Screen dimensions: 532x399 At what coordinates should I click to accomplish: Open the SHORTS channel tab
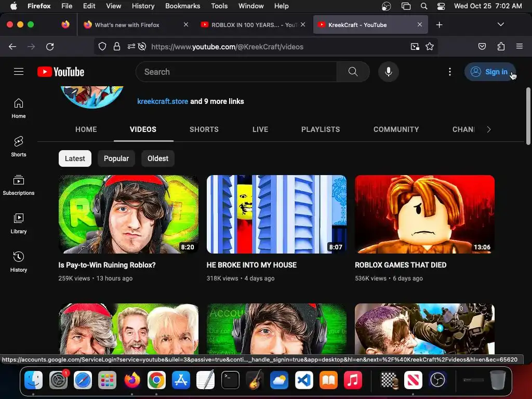pyautogui.click(x=204, y=129)
